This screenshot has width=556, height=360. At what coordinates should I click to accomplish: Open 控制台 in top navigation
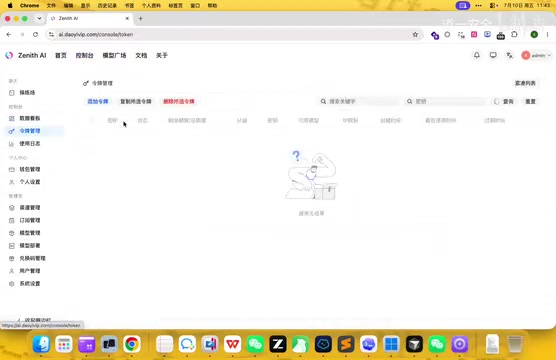pyautogui.click(x=84, y=55)
